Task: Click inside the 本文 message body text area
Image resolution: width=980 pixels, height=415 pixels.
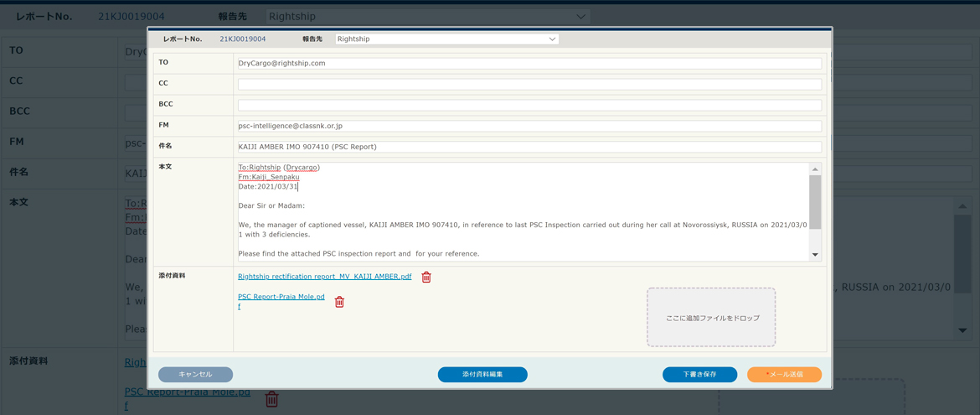Action: click(524, 211)
